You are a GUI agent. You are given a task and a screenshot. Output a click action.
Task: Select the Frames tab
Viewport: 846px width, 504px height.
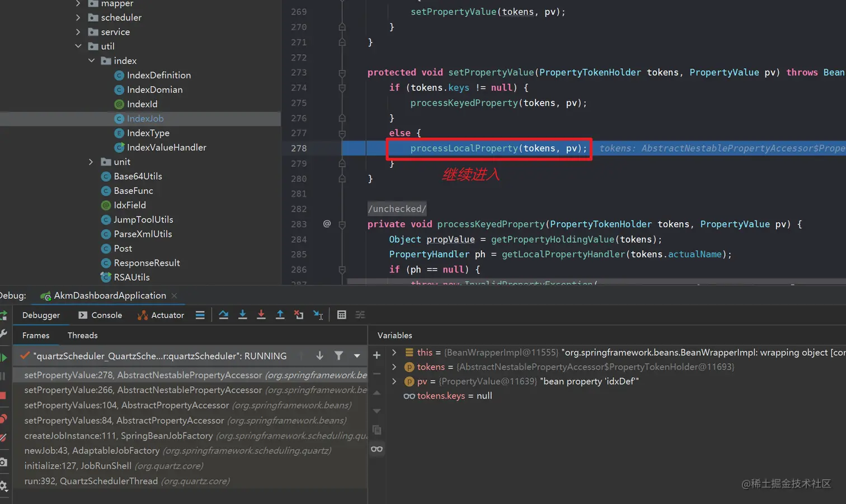(x=36, y=335)
